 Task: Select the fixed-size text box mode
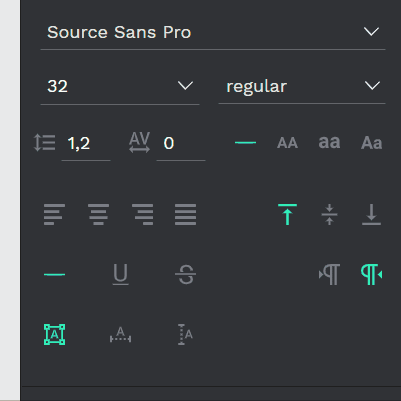[54, 334]
